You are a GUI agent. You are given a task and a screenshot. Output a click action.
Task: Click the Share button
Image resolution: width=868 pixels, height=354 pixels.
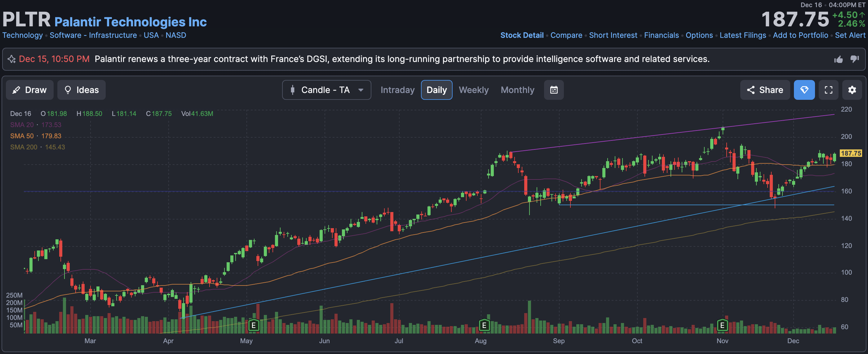click(x=764, y=90)
